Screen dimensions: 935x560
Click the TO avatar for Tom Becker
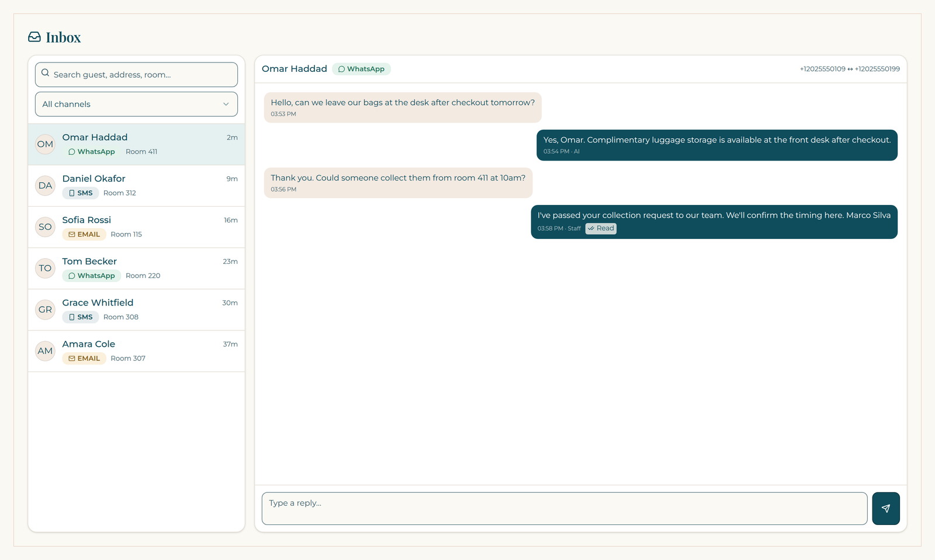point(45,269)
